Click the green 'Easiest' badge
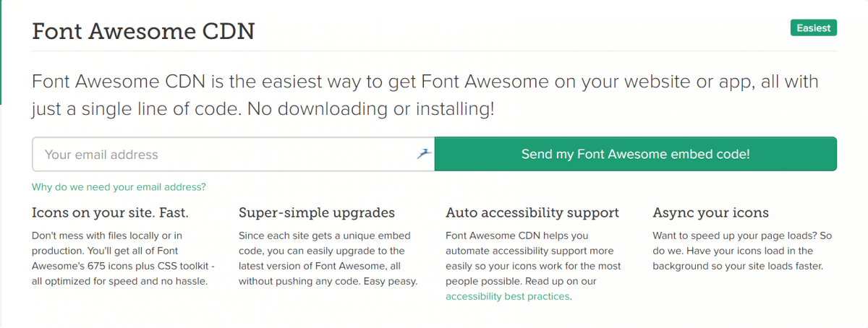The image size is (868, 328). (814, 28)
